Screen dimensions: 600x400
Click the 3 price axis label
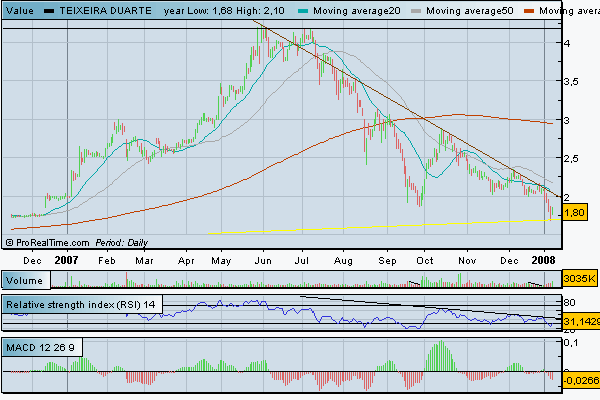567,120
